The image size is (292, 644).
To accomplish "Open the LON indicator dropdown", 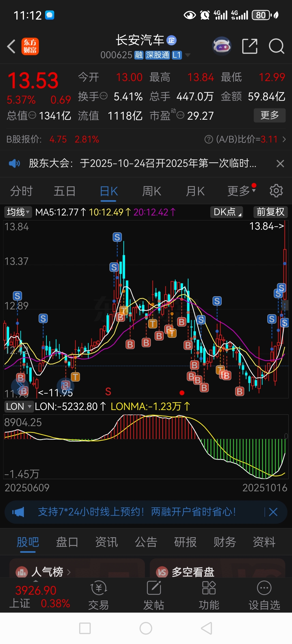I will 19,406.
